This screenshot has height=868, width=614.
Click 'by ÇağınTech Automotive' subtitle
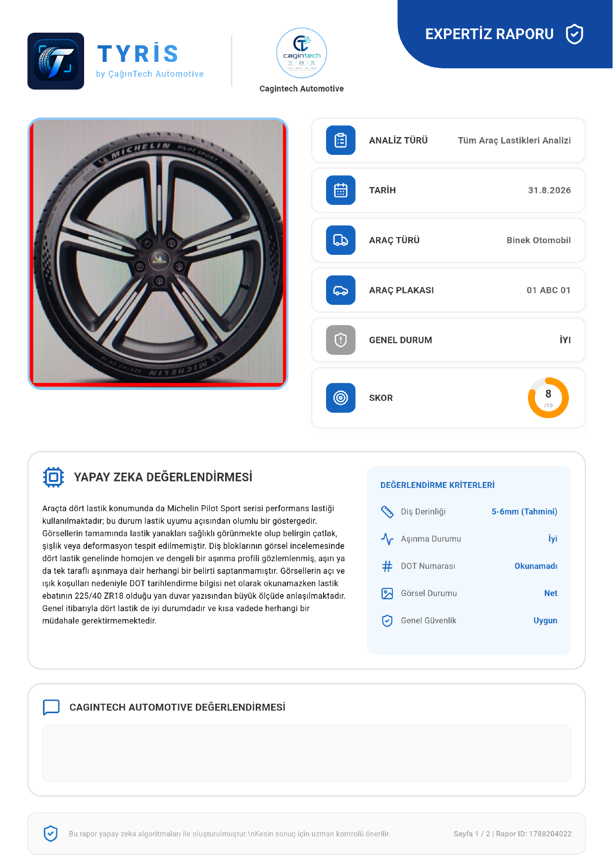click(150, 74)
